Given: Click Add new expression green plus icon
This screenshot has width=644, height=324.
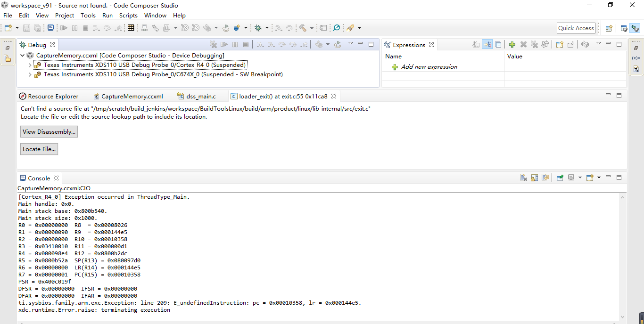Looking at the screenshot, I should point(512,45).
